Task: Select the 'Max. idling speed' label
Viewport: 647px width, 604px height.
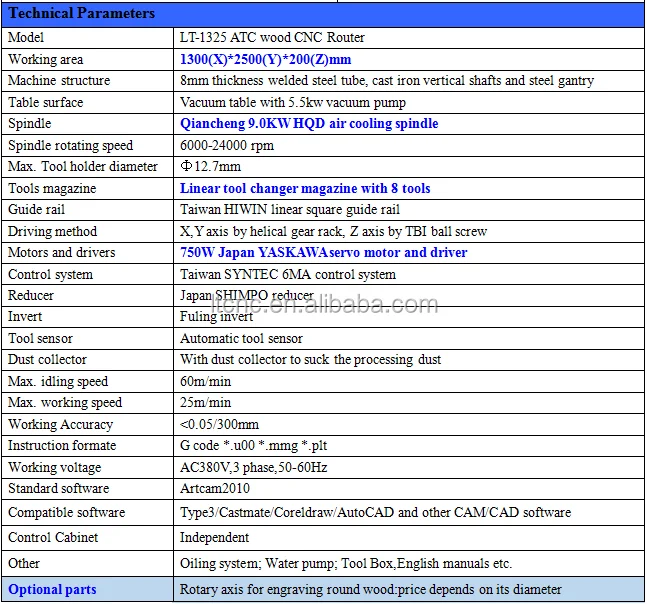Action: pos(58,382)
